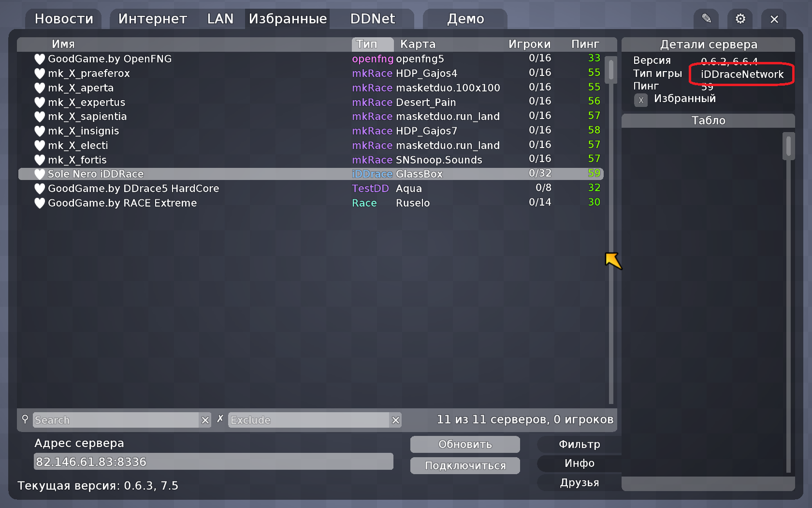This screenshot has width=812, height=508.
Task: Open the DDNet tab
Action: [372, 19]
